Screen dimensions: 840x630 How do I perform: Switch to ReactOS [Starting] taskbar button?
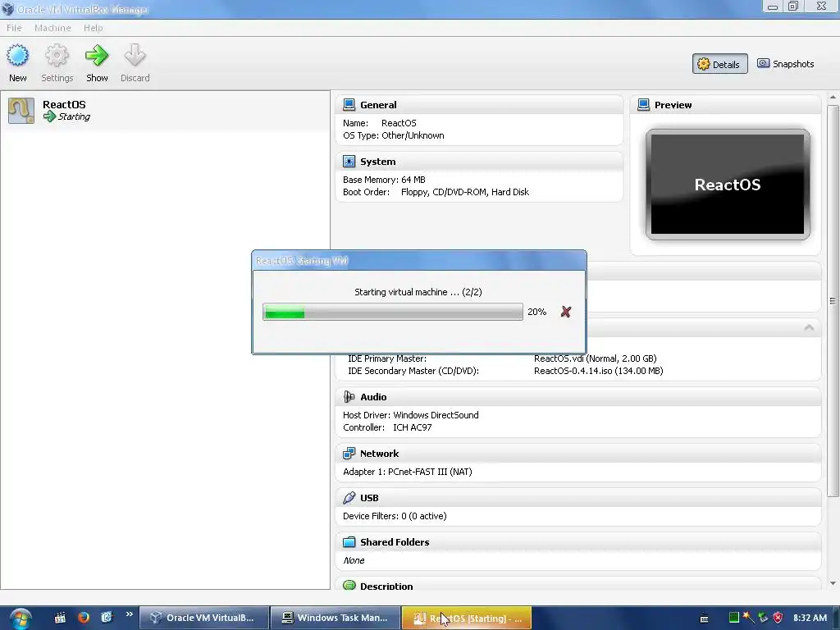click(x=467, y=618)
